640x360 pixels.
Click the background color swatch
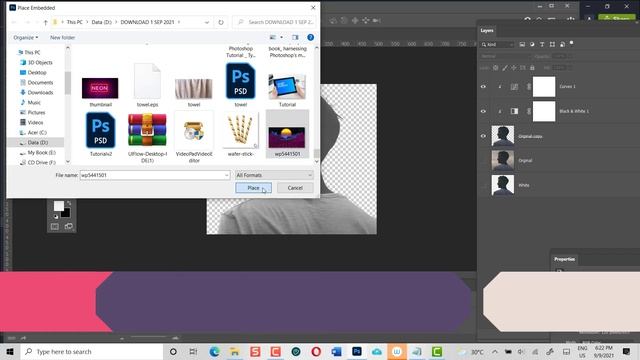click(x=66, y=213)
